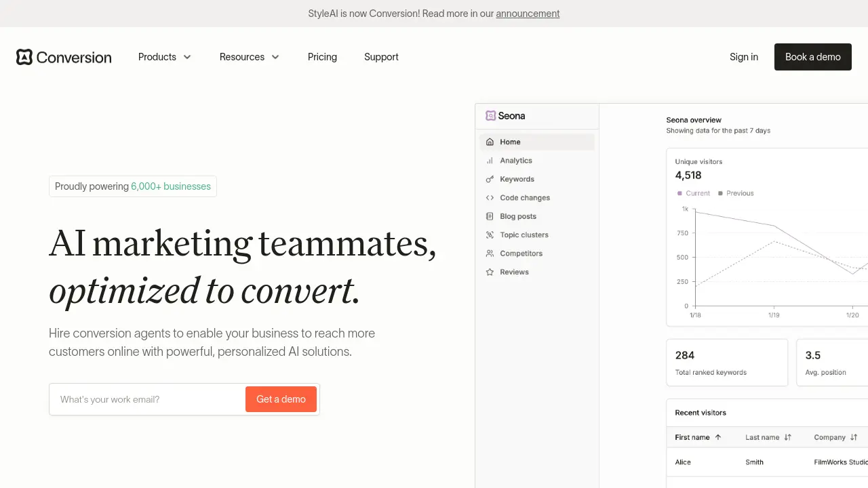Click the Unique visitors value 4,518
Image resolution: width=868 pixels, height=488 pixels.
688,175
